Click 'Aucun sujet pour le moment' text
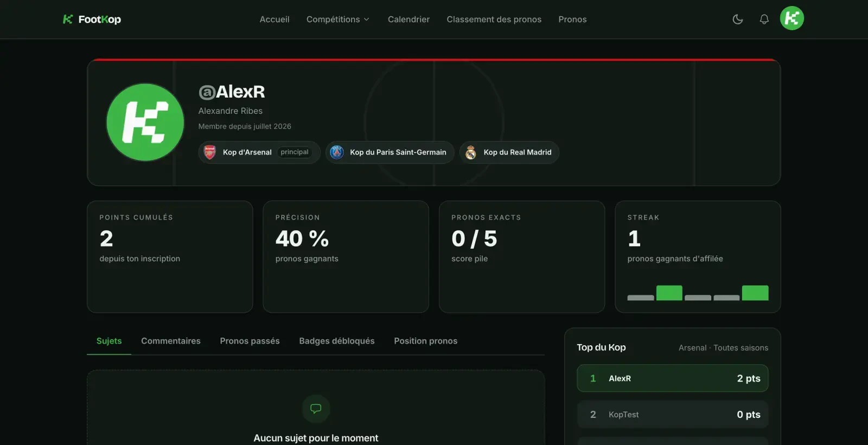This screenshot has height=445, width=868. click(316, 438)
